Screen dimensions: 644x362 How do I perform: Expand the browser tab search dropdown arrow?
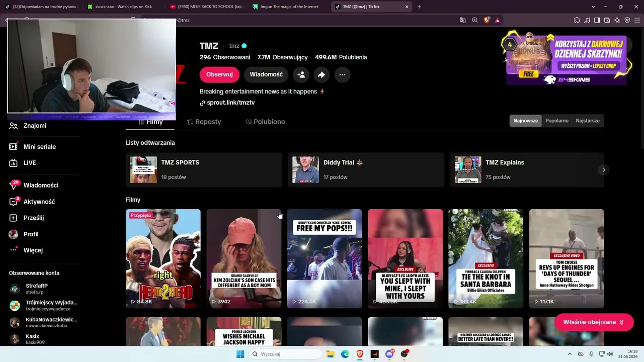593,7
